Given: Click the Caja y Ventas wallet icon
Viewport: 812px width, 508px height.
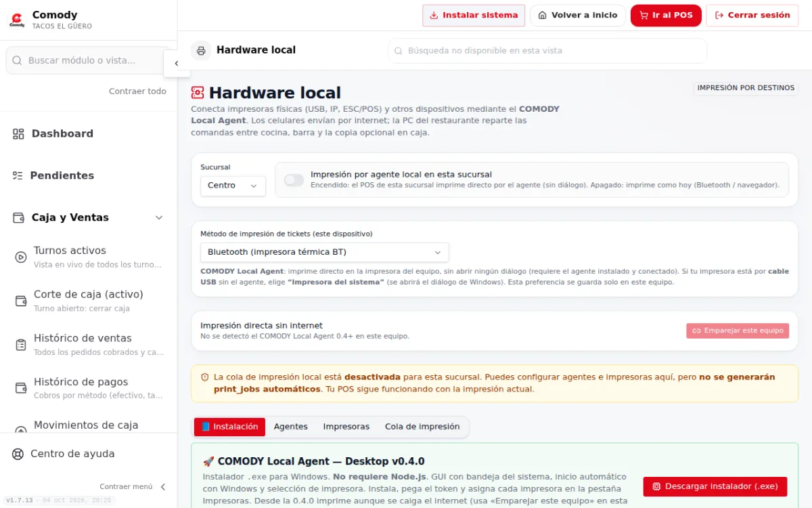Looking at the screenshot, I should tap(18, 217).
